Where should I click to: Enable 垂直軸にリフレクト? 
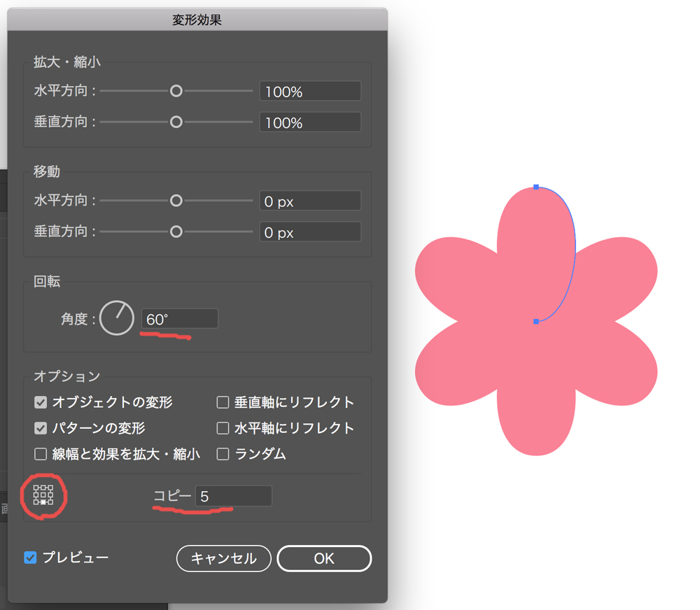pos(223,402)
